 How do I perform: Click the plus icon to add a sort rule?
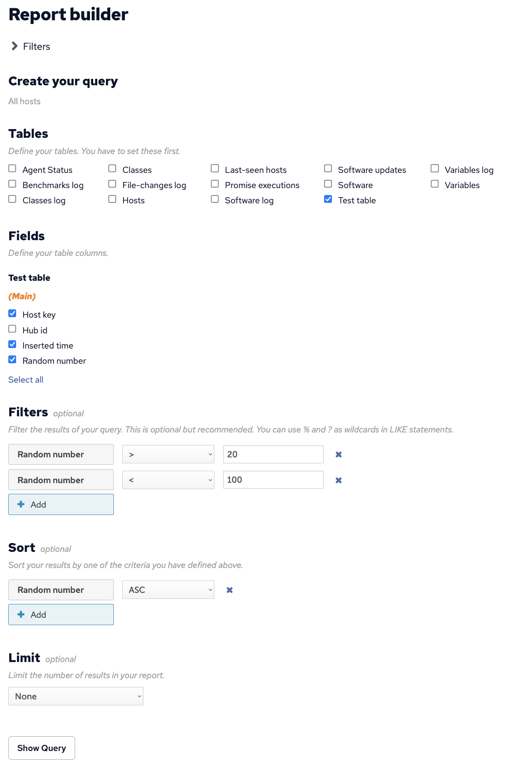(21, 614)
